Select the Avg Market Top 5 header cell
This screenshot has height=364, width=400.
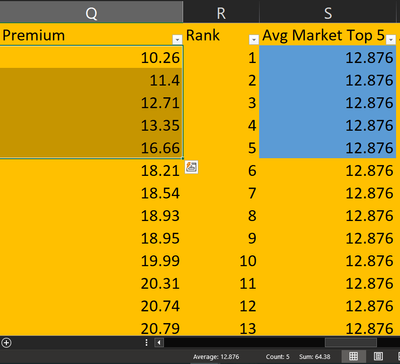point(328,34)
